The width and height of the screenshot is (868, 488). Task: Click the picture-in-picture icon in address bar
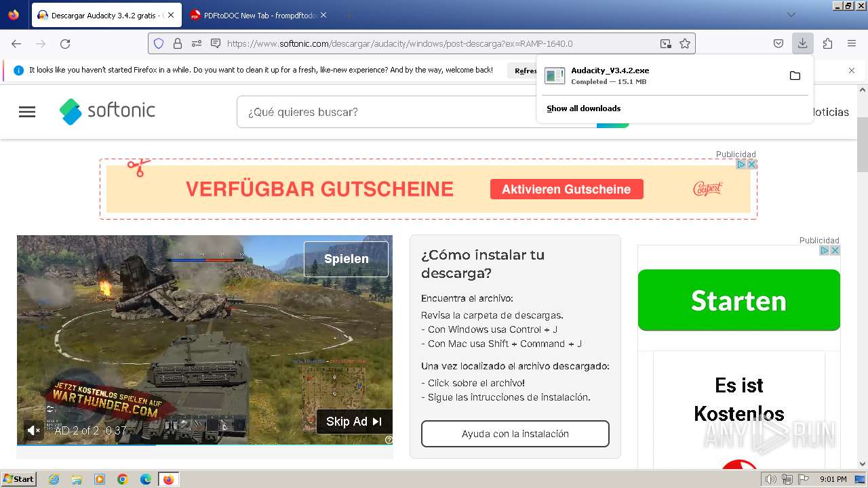[666, 43]
